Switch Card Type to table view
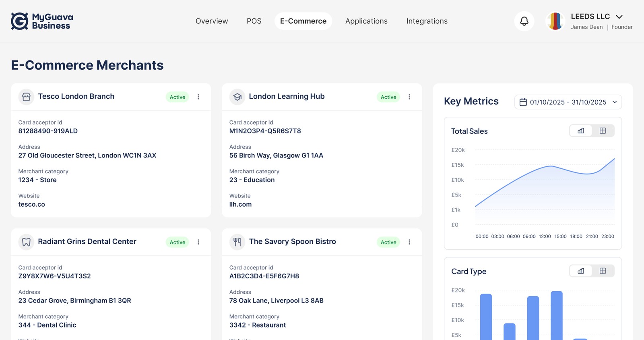Screen dimensions: 644x340 603,271
